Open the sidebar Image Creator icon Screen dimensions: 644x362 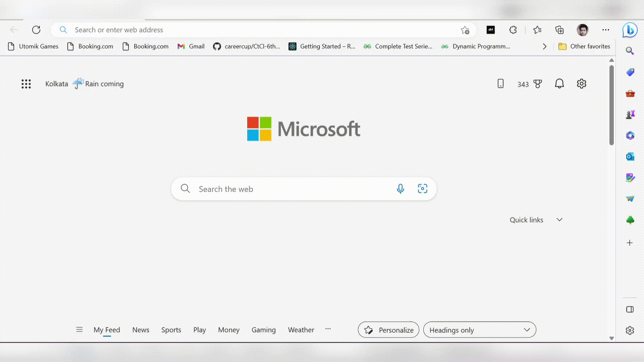(x=630, y=178)
